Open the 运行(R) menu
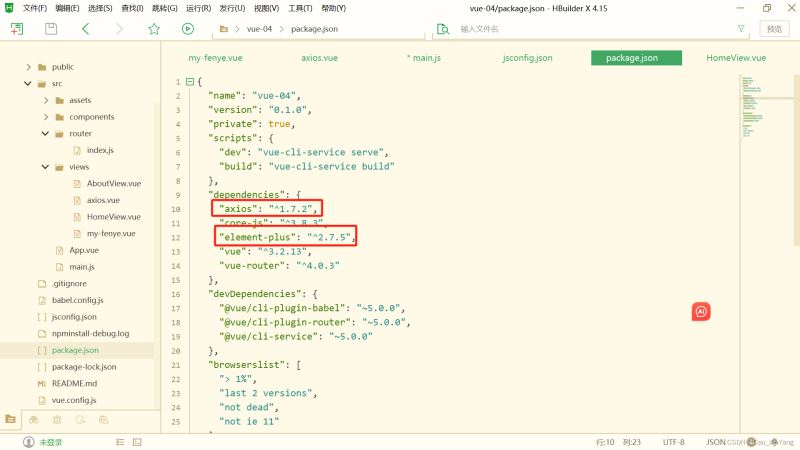This screenshot has width=800, height=450. [198, 8]
